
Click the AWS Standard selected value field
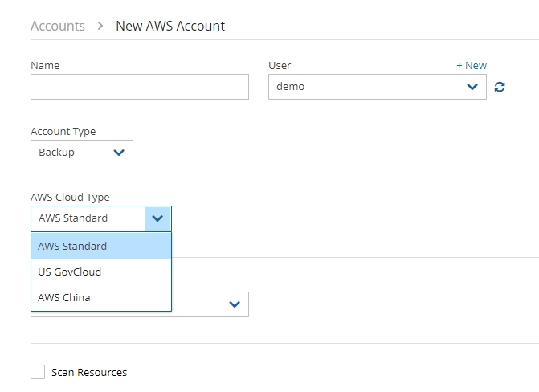[x=88, y=218]
